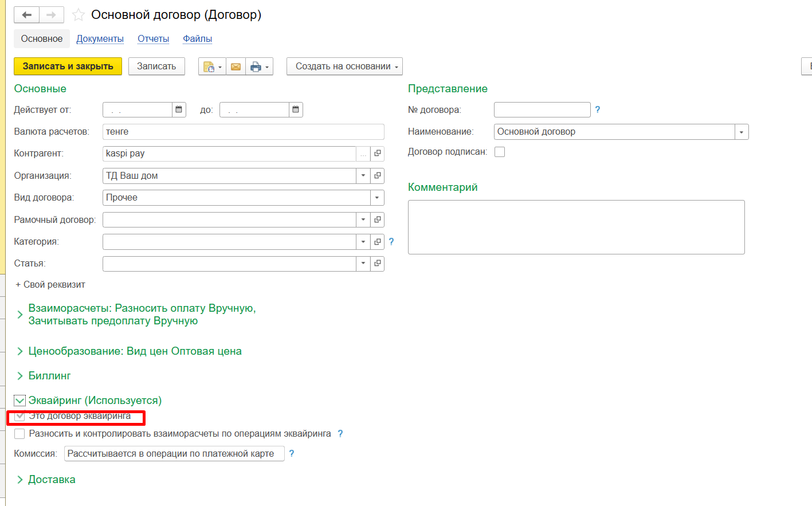Open the 'Вид договора' dropdown list
Viewport: 812px width, 506px height.
[x=376, y=198]
